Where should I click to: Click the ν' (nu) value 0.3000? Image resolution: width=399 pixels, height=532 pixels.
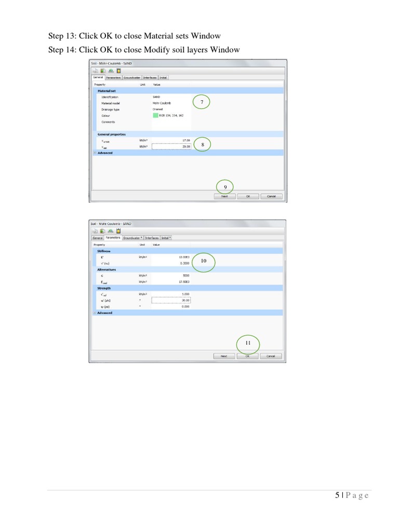click(185, 263)
